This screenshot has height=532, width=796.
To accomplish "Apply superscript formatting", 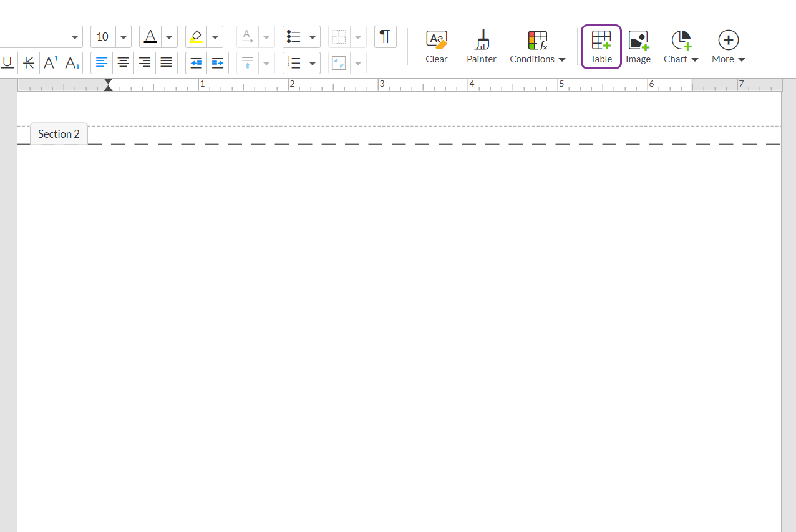I will [x=51, y=63].
